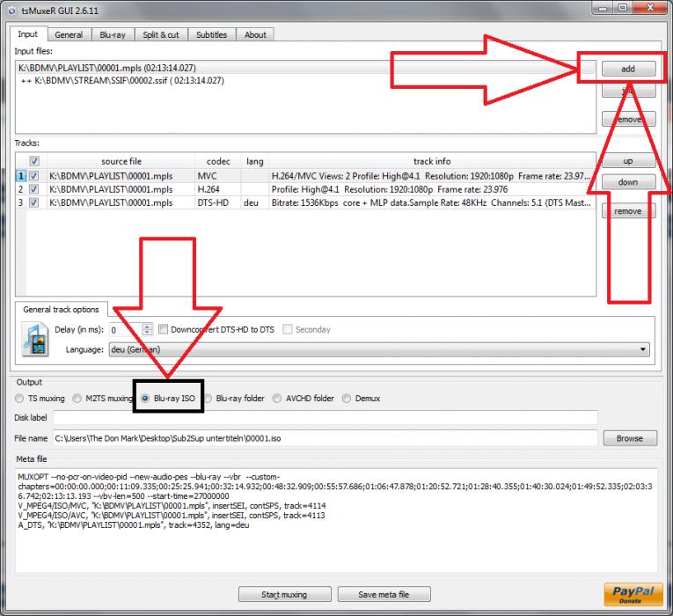The height and width of the screenshot is (616, 673).
Task: Open the Blu-ray tab
Action: click(113, 35)
